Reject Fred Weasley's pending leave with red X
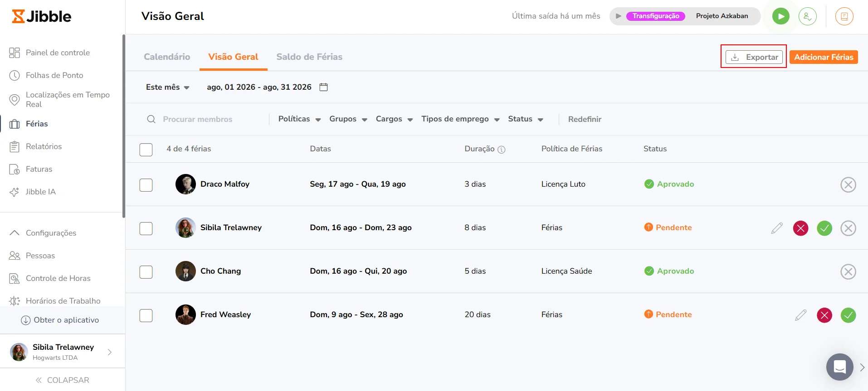This screenshot has height=391, width=868. click(824, 315)
